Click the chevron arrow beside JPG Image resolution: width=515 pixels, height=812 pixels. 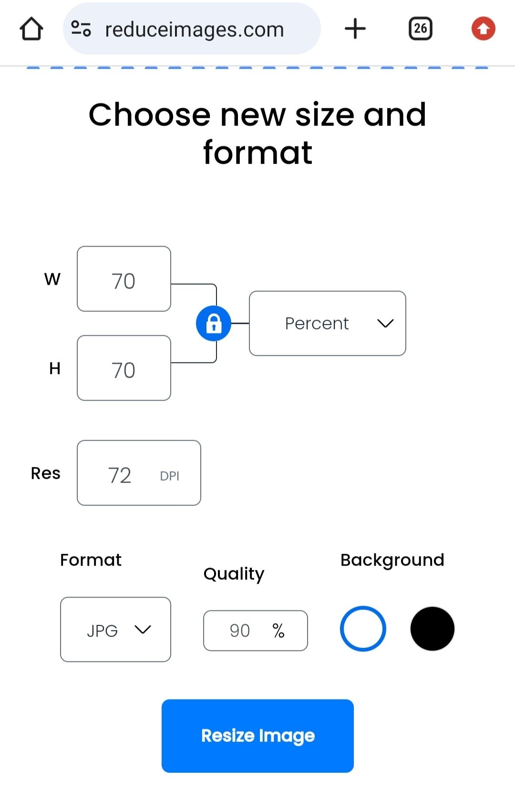tap(143, 630)
